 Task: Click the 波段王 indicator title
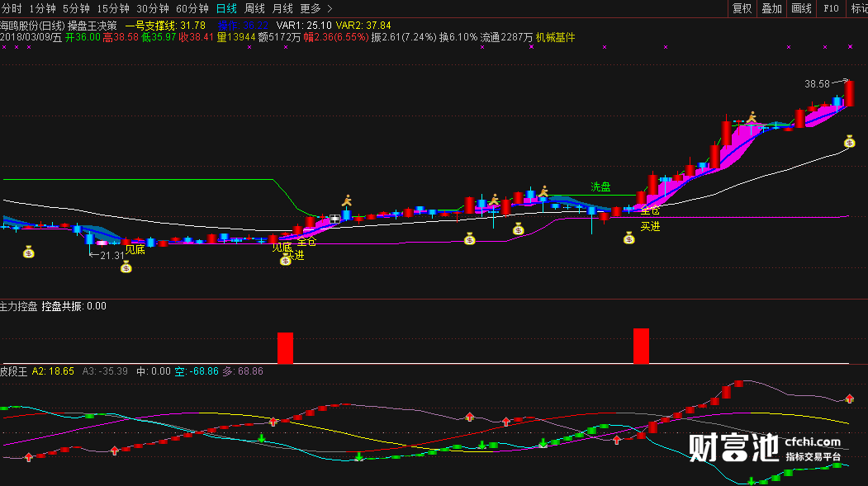coord(14,371)
